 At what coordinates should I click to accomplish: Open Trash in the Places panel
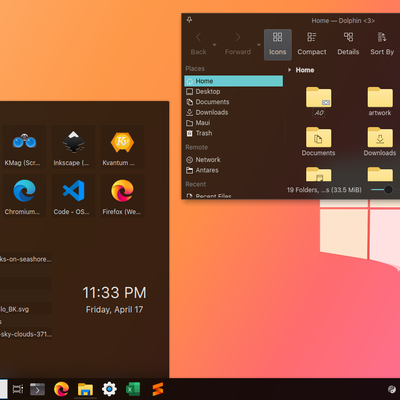click(233, 133)
